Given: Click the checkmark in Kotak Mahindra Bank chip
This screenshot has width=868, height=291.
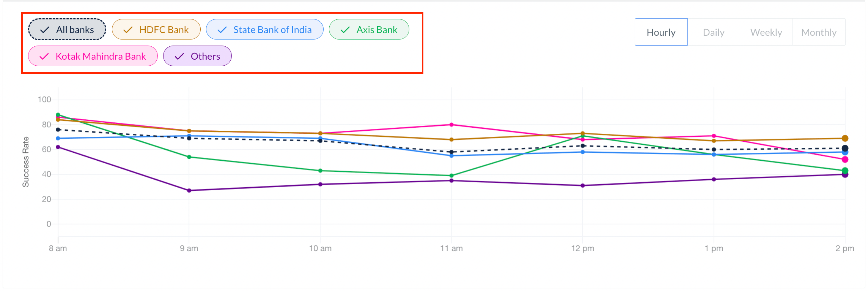Looking at the screenshot, I should coord(44,56).
